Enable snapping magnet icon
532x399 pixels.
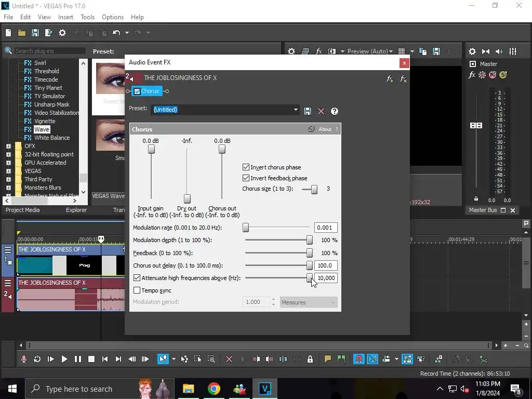coord(358,359)
